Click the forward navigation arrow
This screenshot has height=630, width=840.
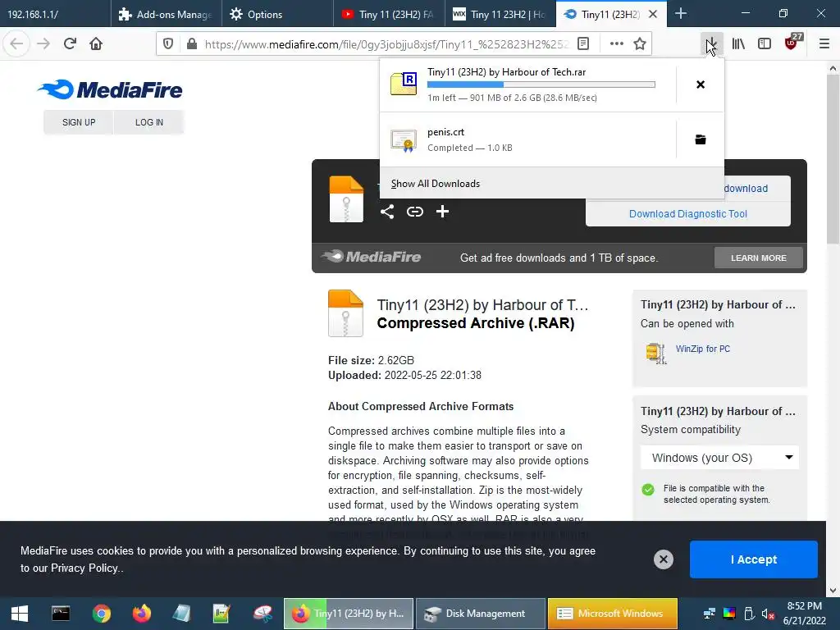(x=43, y=43)
